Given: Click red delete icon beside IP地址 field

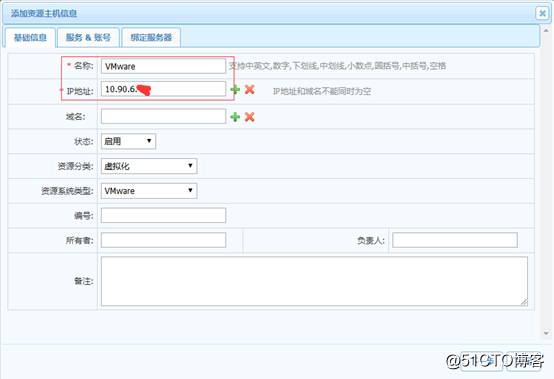Looking at the screenshot, I should coord(249,89).
